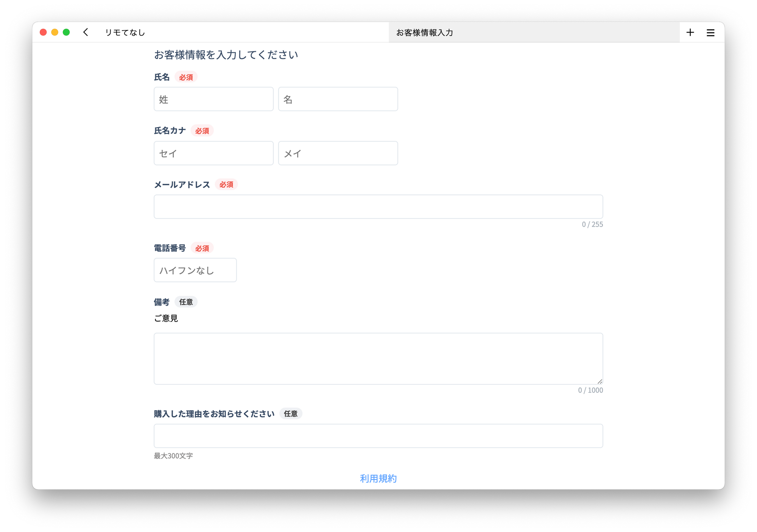Focus the セイ kana field
The height and width of the screenshot is (532, 757).
click(213, 153)
